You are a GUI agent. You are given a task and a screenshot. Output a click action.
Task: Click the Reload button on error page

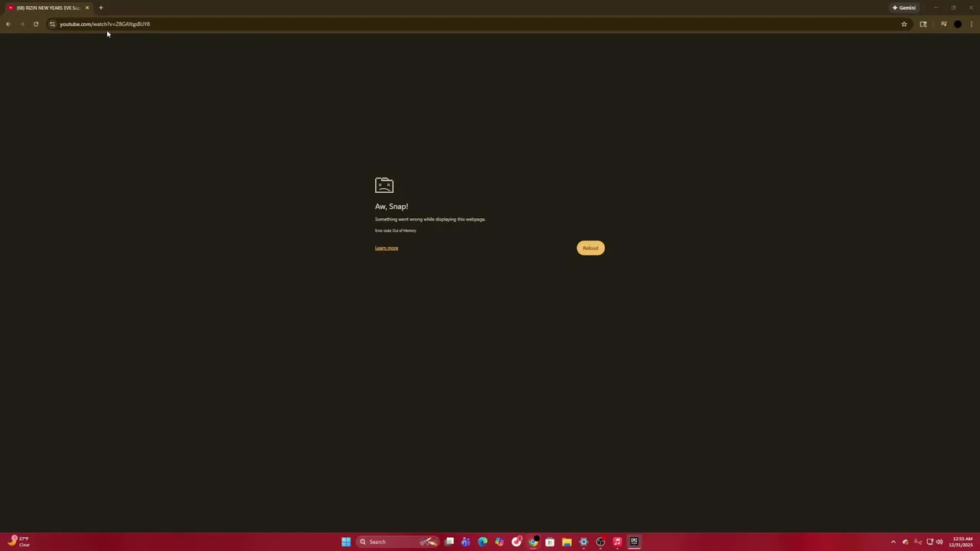pyautogui.click(x=590, y=248)
